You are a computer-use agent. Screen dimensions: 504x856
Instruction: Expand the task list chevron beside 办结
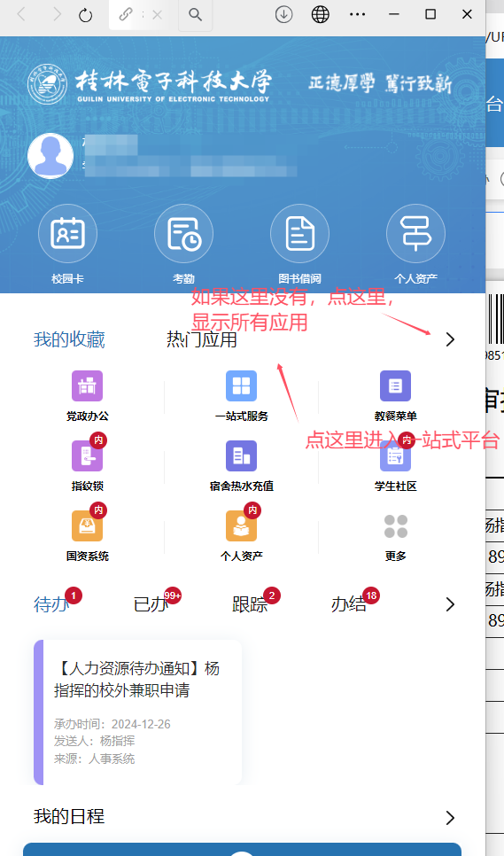(450, 604)
